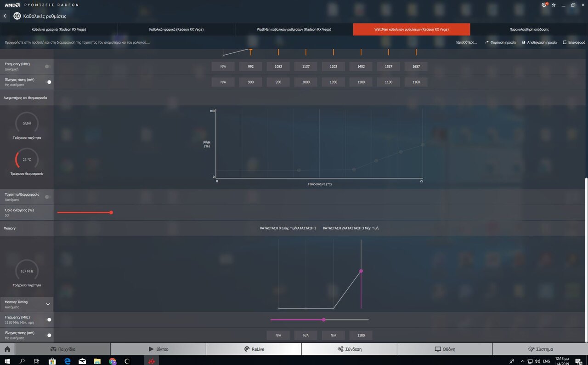Edit GPU voltage field 950
Screen dimensions: 588x365
coord(278,82)
